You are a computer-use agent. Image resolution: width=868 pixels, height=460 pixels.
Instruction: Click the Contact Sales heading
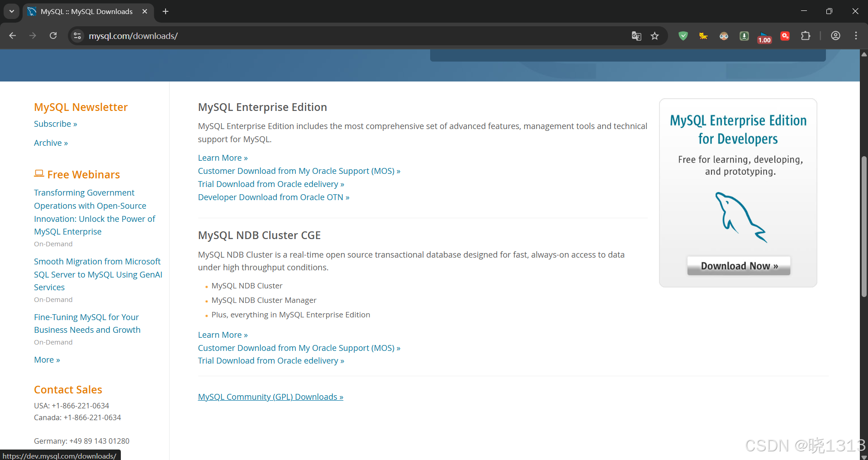coord(68,390)
